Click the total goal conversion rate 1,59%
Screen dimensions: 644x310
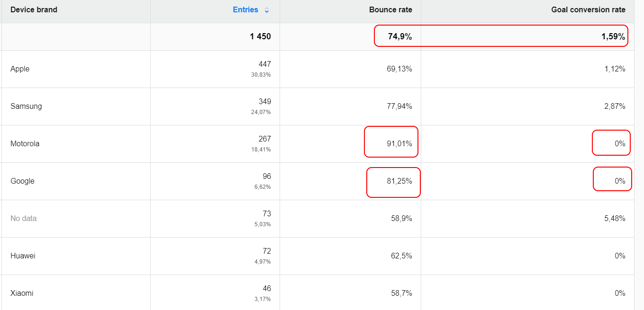click(x=613, y=36)
